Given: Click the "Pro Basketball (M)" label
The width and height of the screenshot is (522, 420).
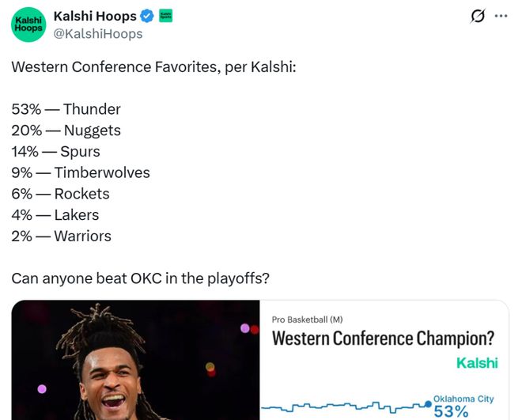Looking at the screenshot, I should coord(307,320).
